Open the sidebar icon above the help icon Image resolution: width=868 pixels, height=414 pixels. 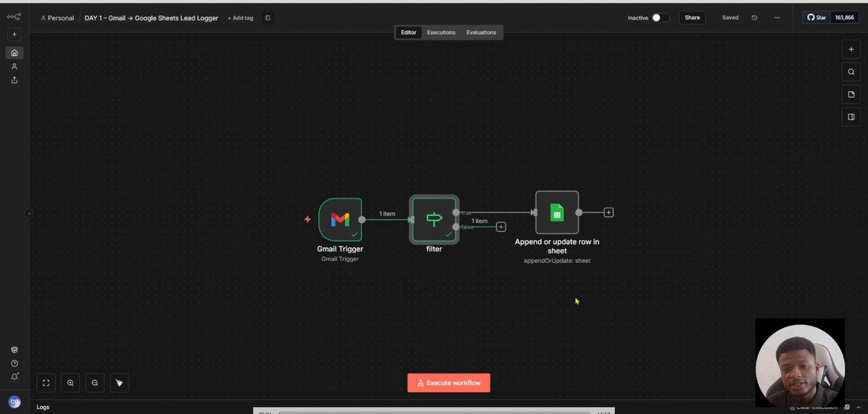tap(14, 350)
